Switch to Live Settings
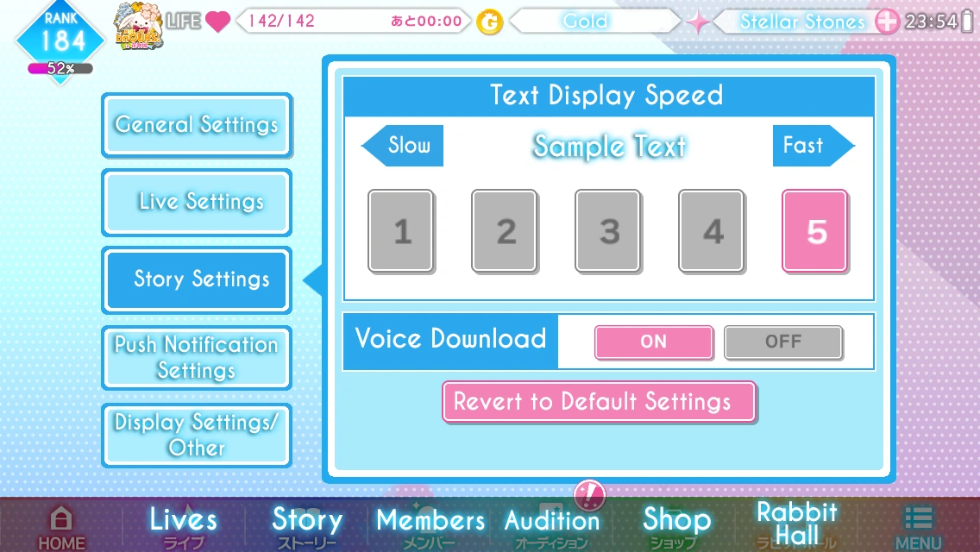The height and width of the screenshot is (552, 980). pos(196,203)
